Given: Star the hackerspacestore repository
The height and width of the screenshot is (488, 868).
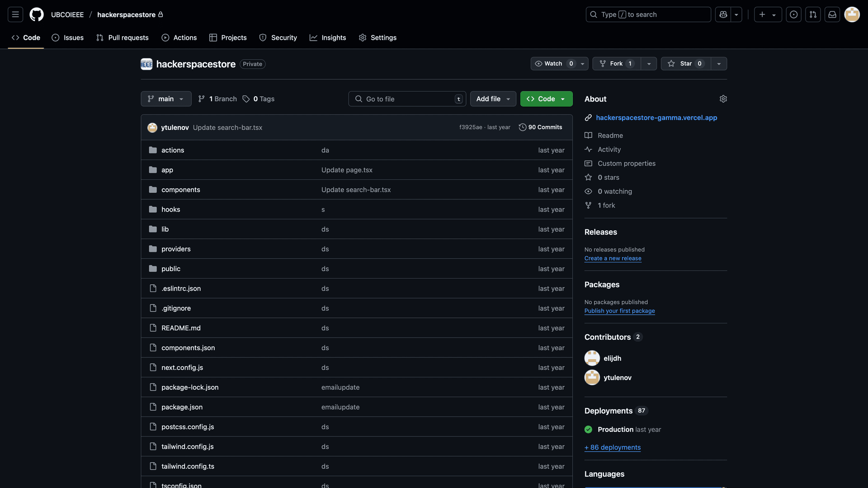Looking at the screenshot, I should [686, 64].
